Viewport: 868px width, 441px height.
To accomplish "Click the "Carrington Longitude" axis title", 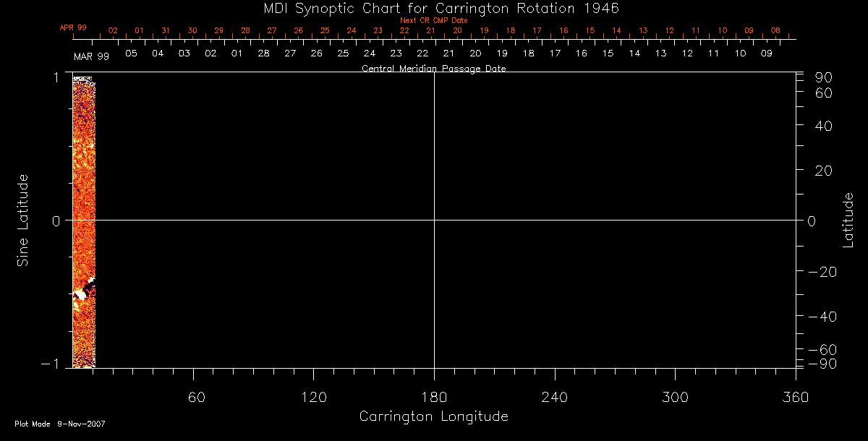I will click(433, 416).
